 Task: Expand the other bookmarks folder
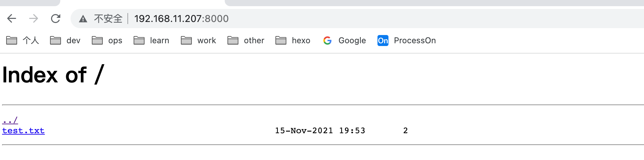[x=246, y=41]
